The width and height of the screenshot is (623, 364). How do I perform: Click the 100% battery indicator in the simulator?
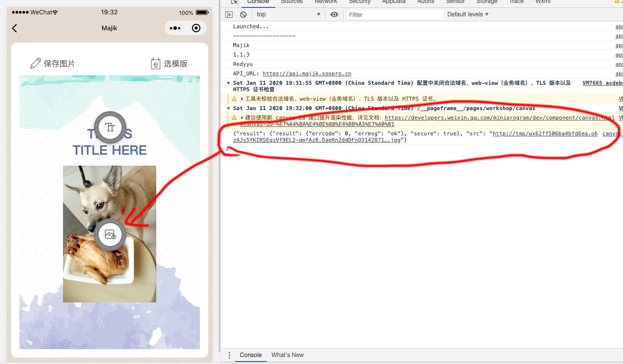(194, 12)
